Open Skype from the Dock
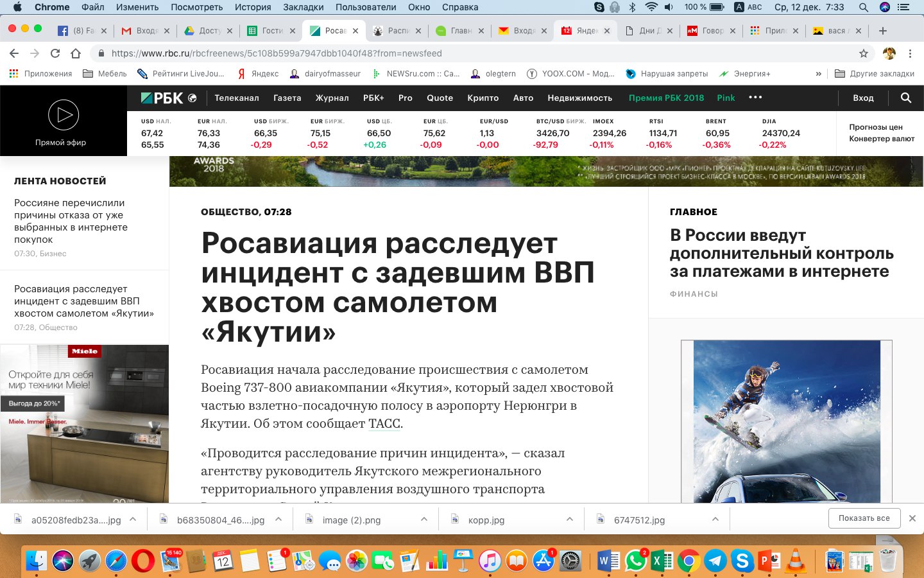 [742, 561]
